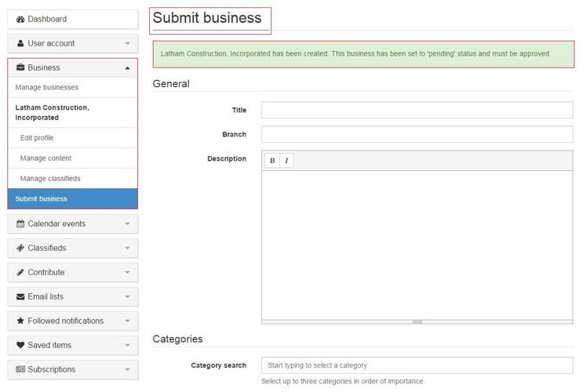Open the Calendar events label
The image size is (586, 392).
56,223
